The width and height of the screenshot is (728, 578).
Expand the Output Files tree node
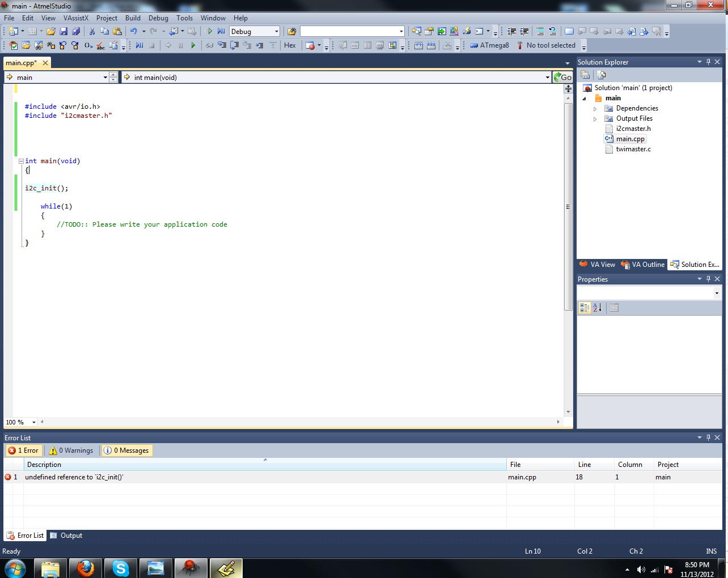[x=595, y=119]
